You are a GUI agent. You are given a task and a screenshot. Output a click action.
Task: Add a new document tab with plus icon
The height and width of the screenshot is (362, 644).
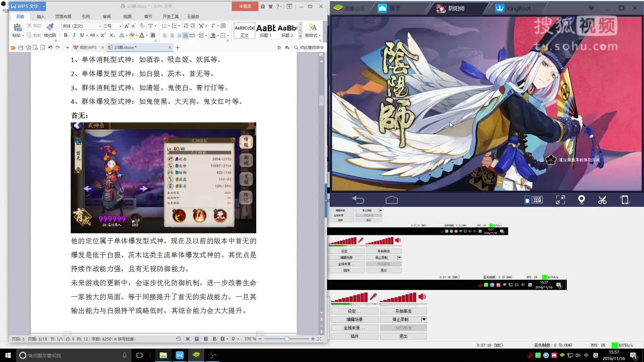pos(178,48)
